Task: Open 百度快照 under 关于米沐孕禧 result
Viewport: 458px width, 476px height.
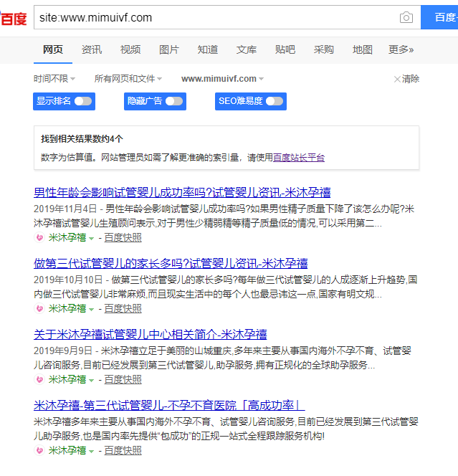Action: click(x=123, y=380)
